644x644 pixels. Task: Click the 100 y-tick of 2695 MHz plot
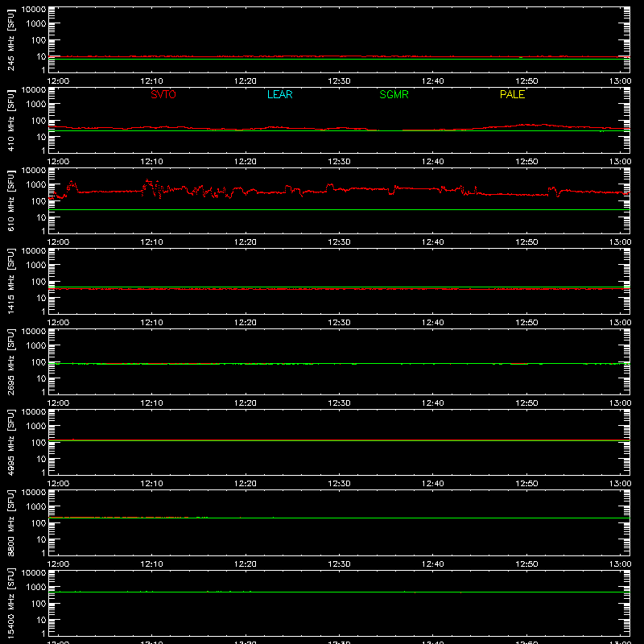click(39, 362)
